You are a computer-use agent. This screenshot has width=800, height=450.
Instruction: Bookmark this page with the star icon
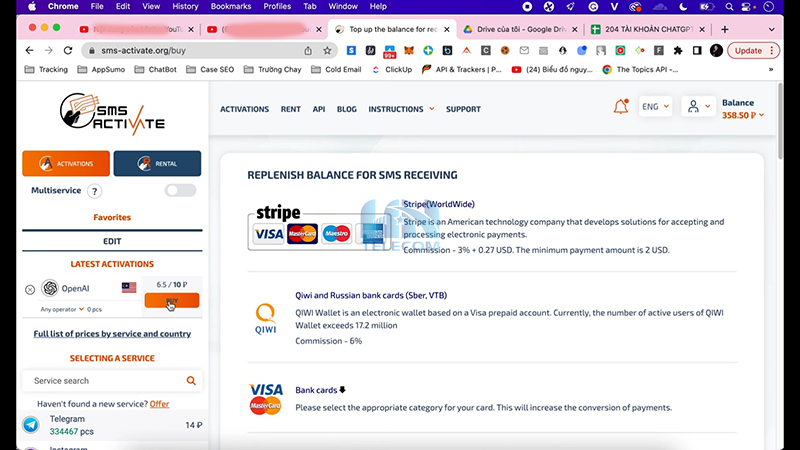(327, 50)
